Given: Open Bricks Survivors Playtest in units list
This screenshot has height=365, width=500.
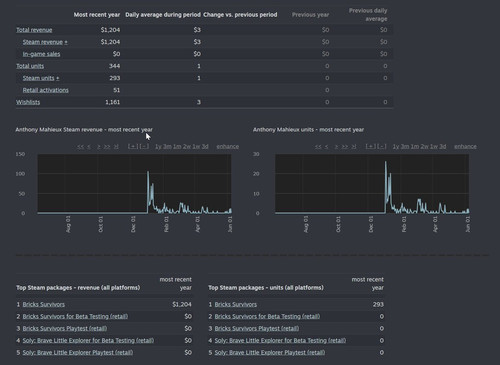Looking at the screenshot, I should [x=257, y=328].
